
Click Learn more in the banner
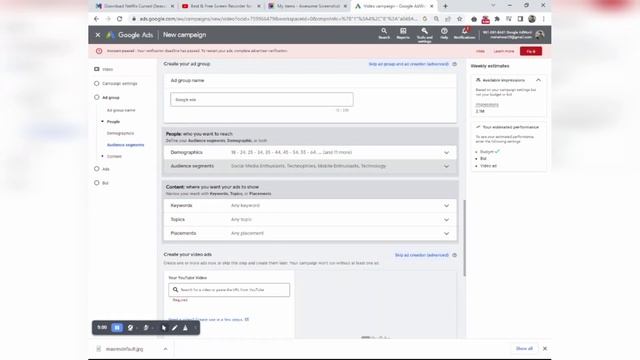[x=504, y=51]
